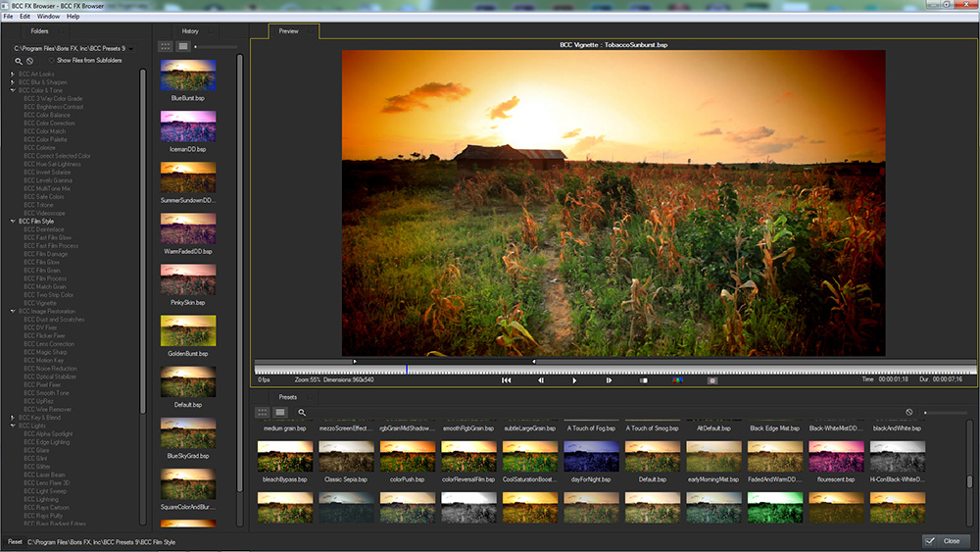
Task: Collapse the BCC Lights folder
Action: click(x=13, y=426)
